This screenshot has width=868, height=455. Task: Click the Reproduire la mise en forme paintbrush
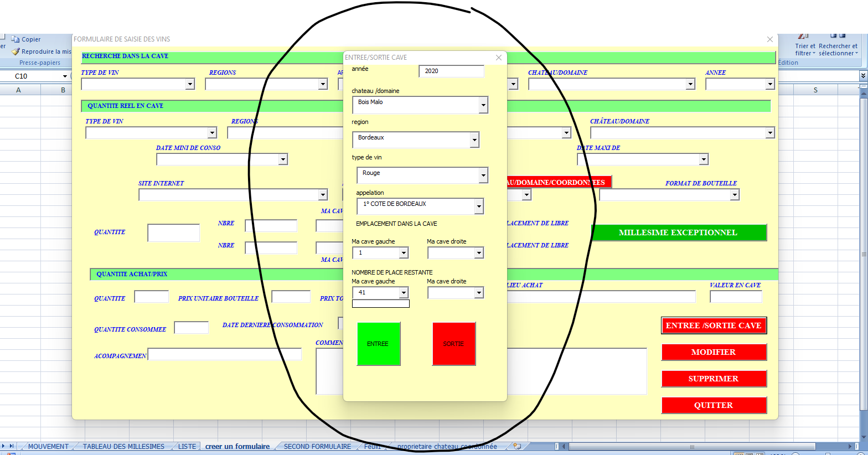(x=16, y=51)
